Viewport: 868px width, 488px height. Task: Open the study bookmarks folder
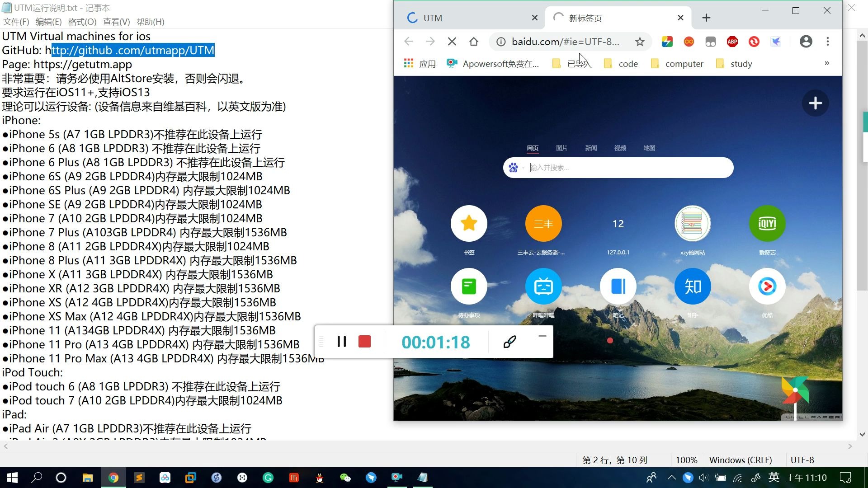pyautogui.click(x=734, y=64)
